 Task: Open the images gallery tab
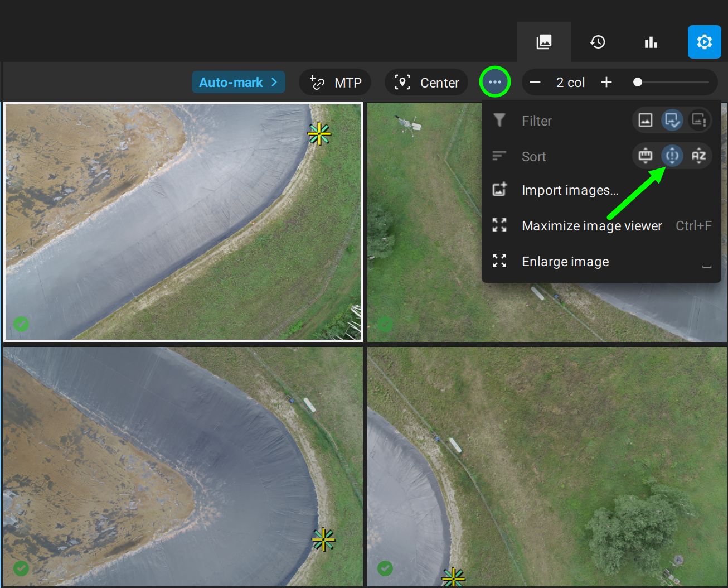pyautogui.click(x=543, y=42)
